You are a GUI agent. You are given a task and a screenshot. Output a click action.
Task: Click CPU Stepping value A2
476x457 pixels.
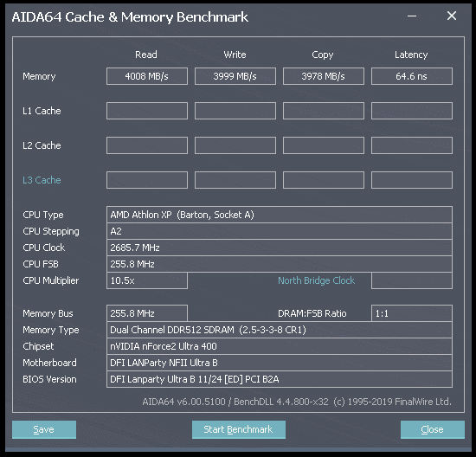280,231
